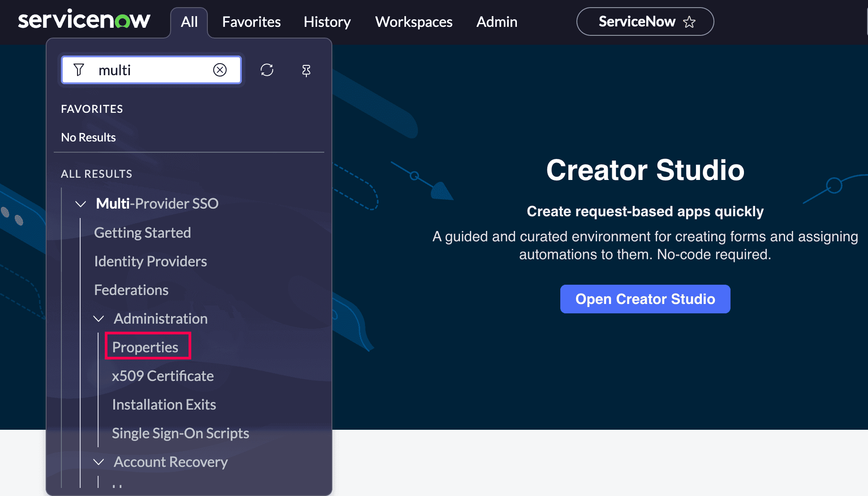This screenshot has width=868, height=496.
Task: Collapse the Administration section
Action: (x=99, y=319)
